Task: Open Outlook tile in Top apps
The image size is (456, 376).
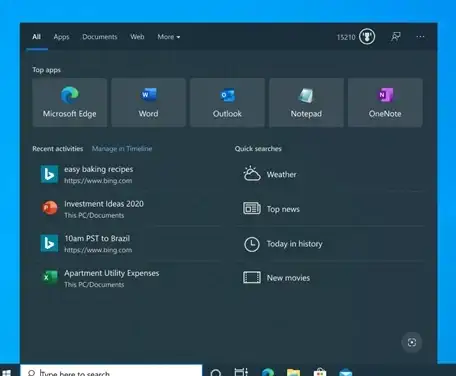Action: point(227,103)
